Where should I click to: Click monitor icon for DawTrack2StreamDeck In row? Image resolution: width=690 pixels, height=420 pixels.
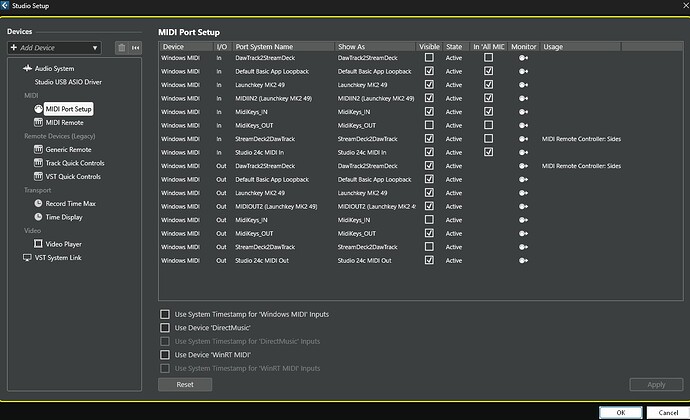(x=523, y=58)
